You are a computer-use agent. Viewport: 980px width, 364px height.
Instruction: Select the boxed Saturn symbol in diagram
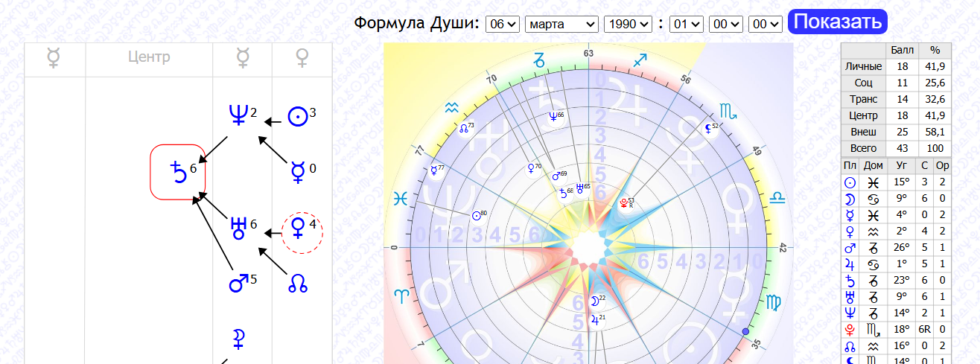click(178, 172)
